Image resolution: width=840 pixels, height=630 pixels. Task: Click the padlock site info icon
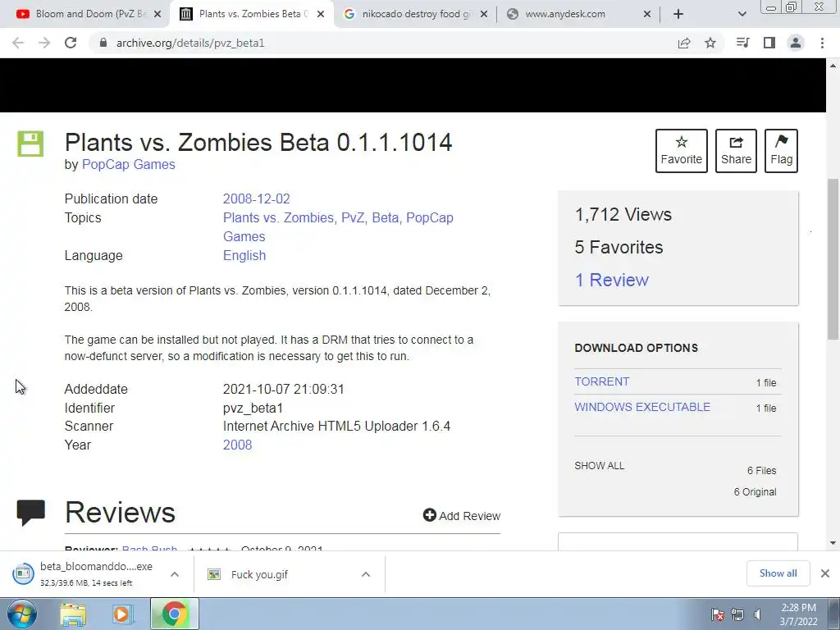(x=103, y=43)
